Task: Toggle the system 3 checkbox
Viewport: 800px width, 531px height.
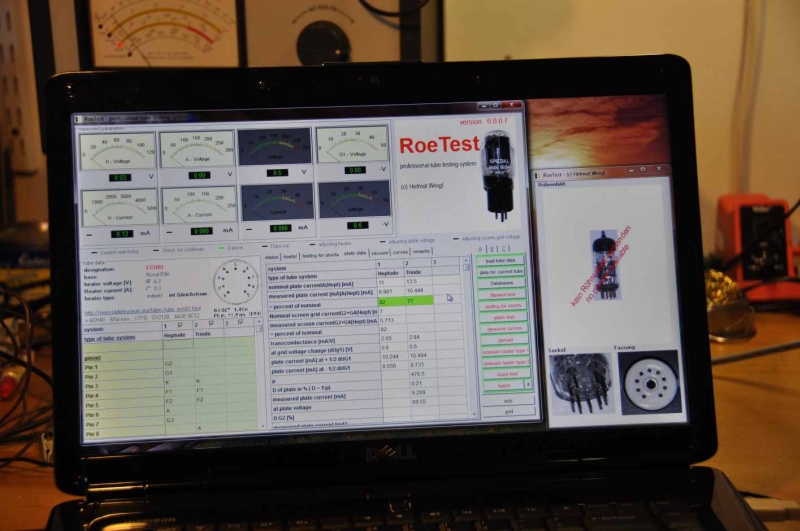Action: coord(240,322)
